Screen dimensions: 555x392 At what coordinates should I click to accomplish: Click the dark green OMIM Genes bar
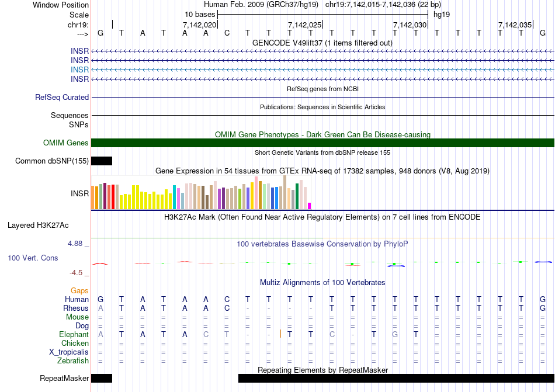click(x=322, y=143)
